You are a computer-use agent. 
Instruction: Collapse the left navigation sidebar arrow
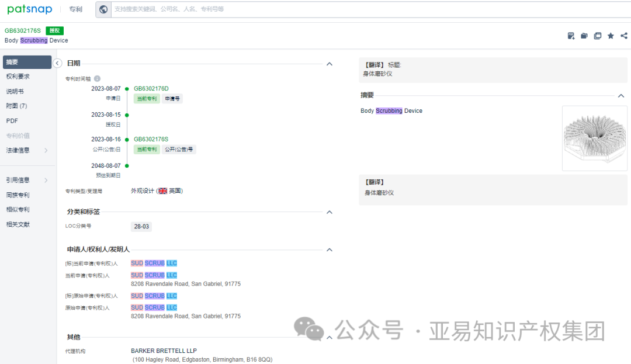[x=57, y=63]
